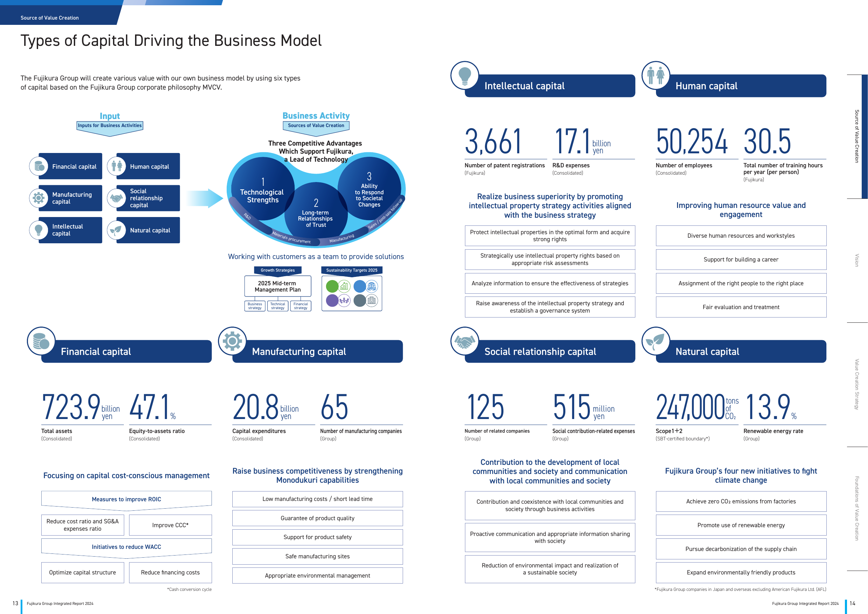The width and height of the screenshot is (868, 614).
Task: Click the Financial strategy box
Action: (x=301, y=306)
